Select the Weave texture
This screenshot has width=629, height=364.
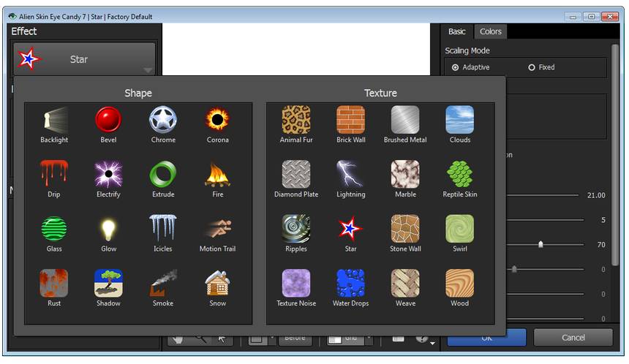pyautogui.click(x=405, y=288)
